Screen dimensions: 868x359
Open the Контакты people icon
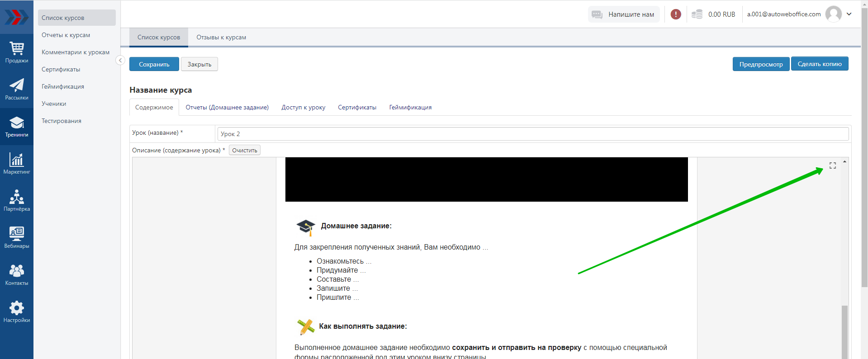17,275
